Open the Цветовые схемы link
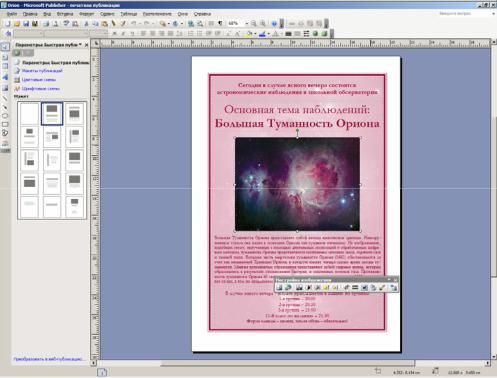Screen dimensions: 497x378 pyautogui.click(x=39, y=80)
